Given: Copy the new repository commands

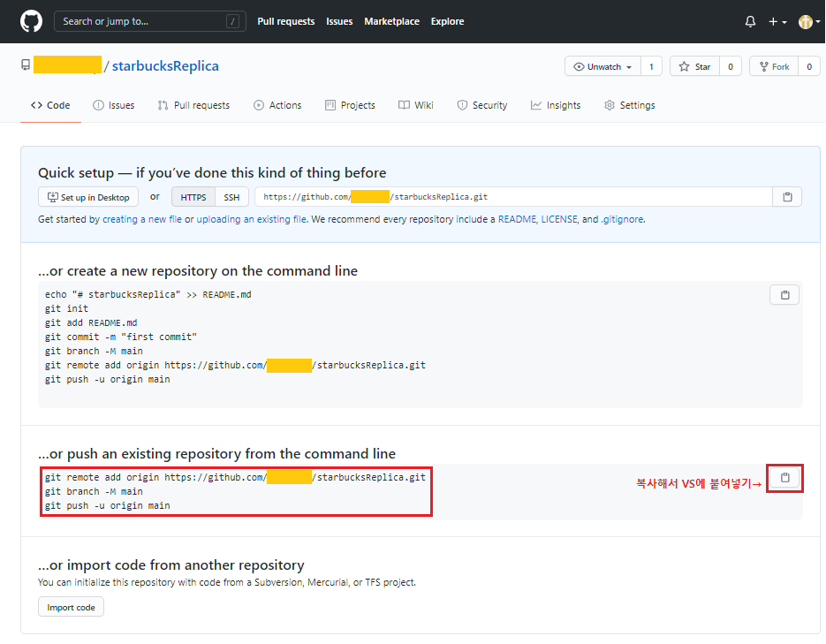Looking at the screenshot, I should point(784,295).
